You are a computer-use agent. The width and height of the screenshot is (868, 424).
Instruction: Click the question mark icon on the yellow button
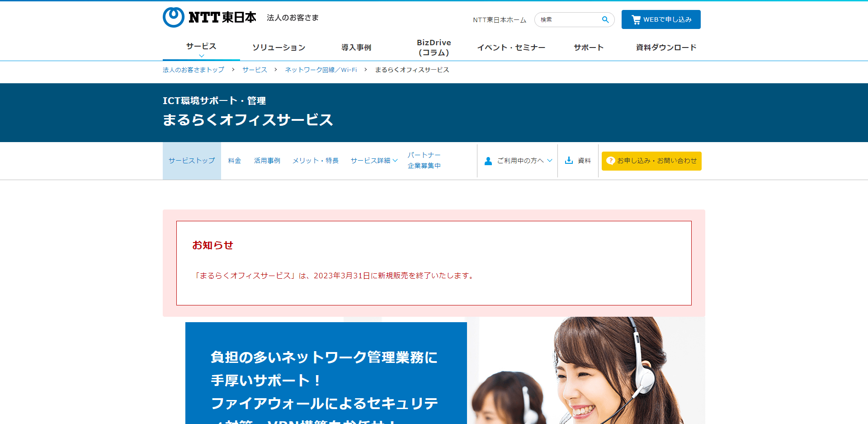[610, 161]
